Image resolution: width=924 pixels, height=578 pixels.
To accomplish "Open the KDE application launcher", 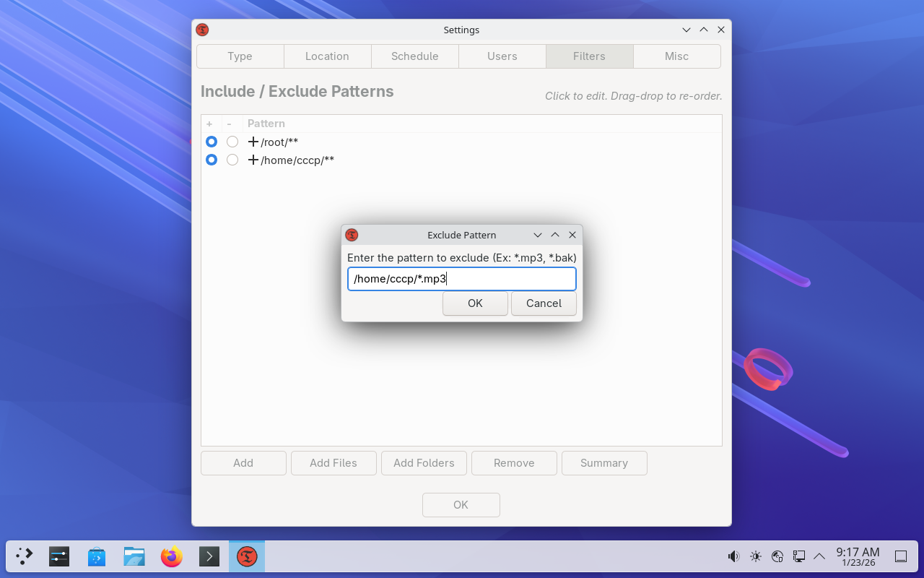I will click(25, 556).
